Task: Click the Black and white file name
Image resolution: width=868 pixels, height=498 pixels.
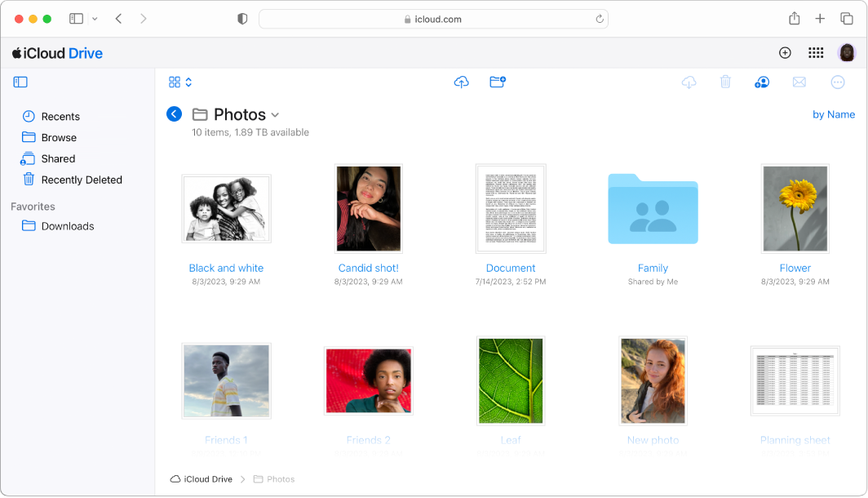Action: (x=227, y=268)
